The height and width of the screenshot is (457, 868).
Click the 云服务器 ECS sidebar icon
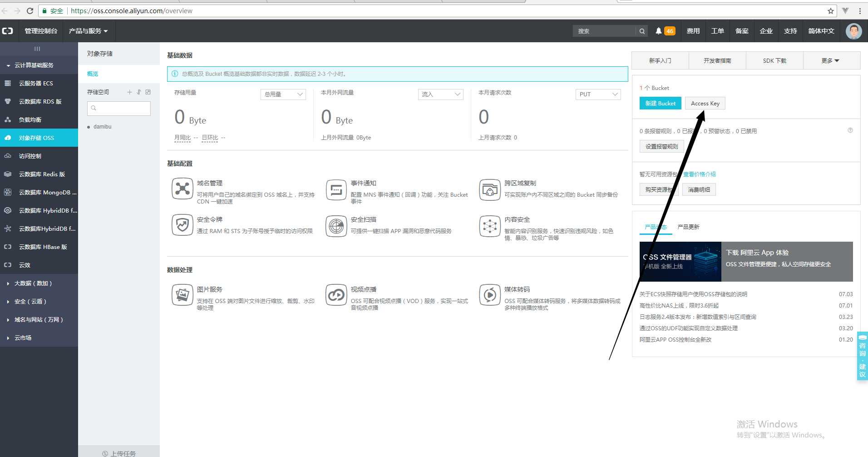click(x=8, y=83)
